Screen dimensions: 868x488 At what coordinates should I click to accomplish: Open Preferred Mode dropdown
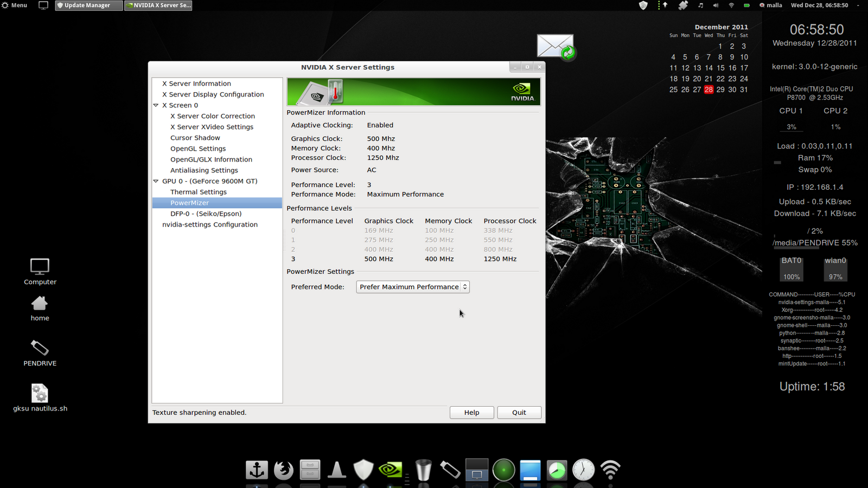tap(413, 287)
